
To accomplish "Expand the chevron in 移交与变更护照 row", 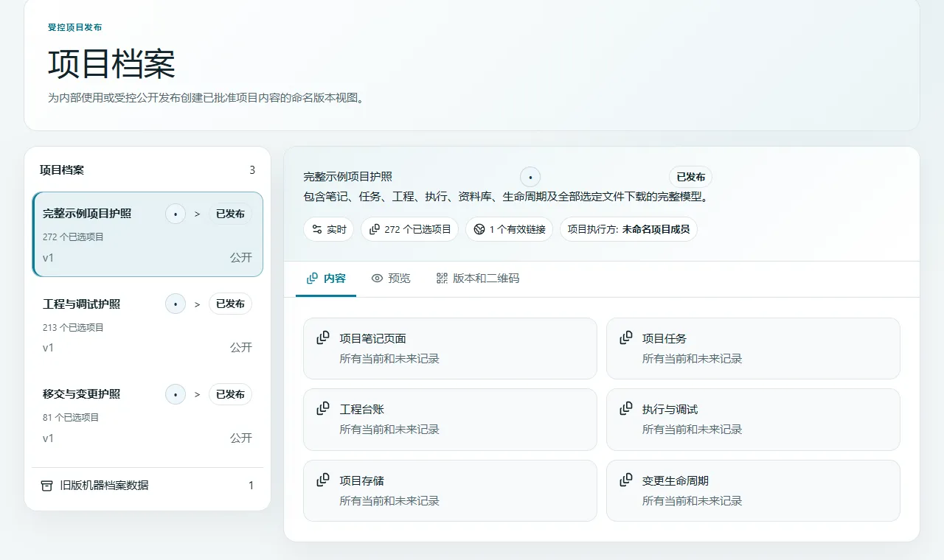I will [x=197, y=394].
